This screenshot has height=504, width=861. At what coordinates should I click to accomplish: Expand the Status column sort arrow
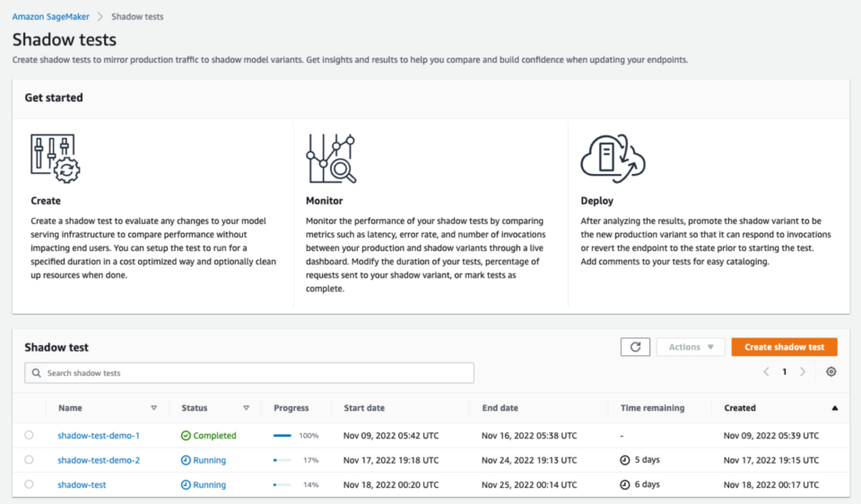(246, 408)
